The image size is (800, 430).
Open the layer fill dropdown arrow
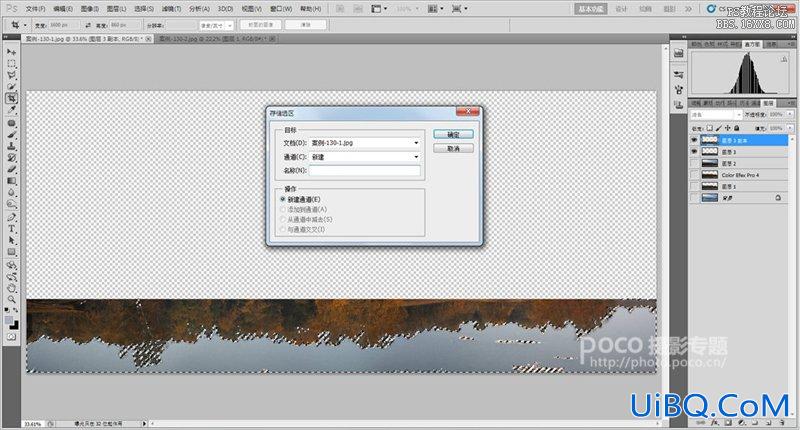[790, 128]
